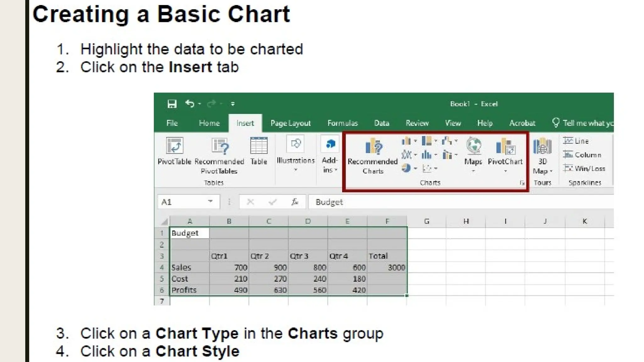The height and width of the screenshot is (362, 644).
Task: Select the Select All corner triangle
Action: (164, 222)
